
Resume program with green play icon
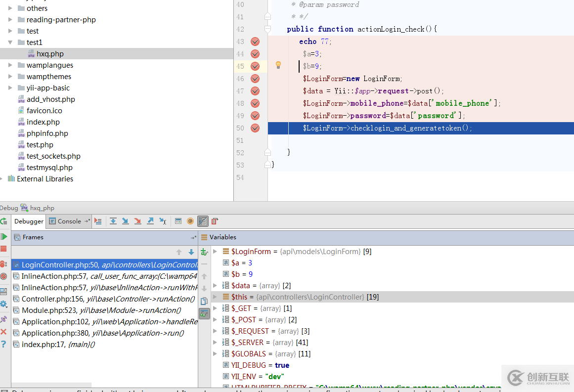point(3,236)
